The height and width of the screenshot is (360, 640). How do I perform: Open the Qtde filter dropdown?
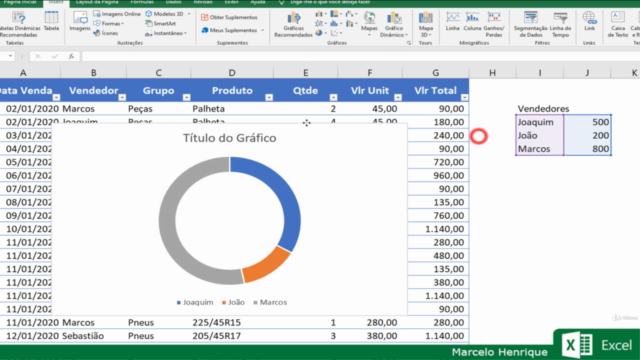333,97
